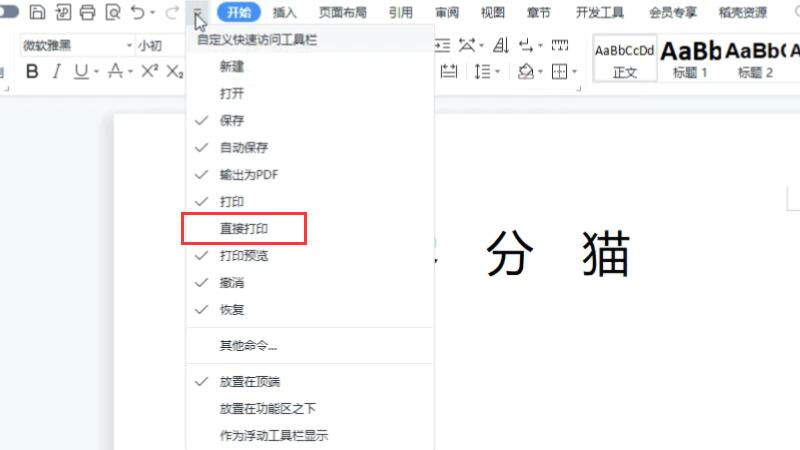Apply the 标题 2 style
Viewport: 800px width, 450px height.
click(756, 59)
